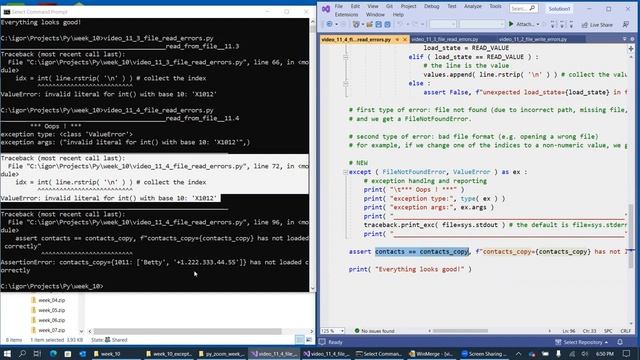The height and width of the screenshot is (360, 640).
Task: Open the Analyze menu
Action: (473, 7)
